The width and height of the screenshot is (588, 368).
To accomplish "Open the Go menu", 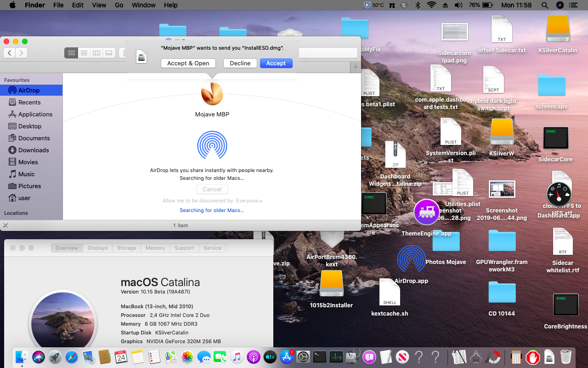I will (x=119, y=5).
